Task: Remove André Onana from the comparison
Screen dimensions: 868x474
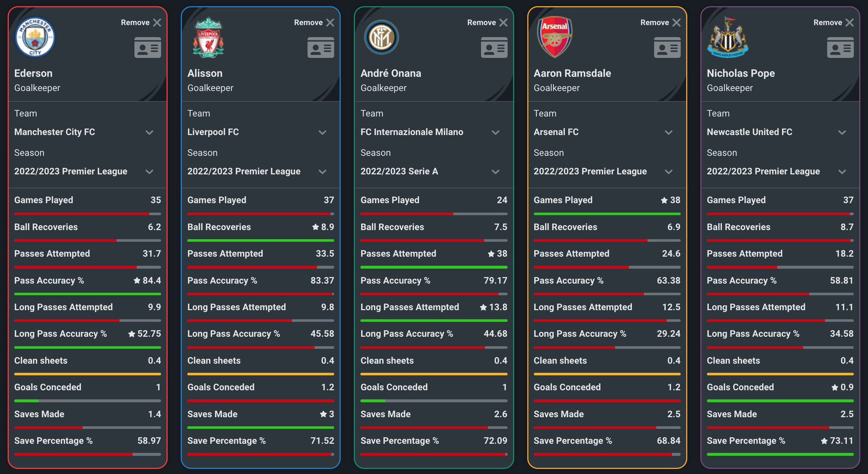Action: tap(487, 22)
